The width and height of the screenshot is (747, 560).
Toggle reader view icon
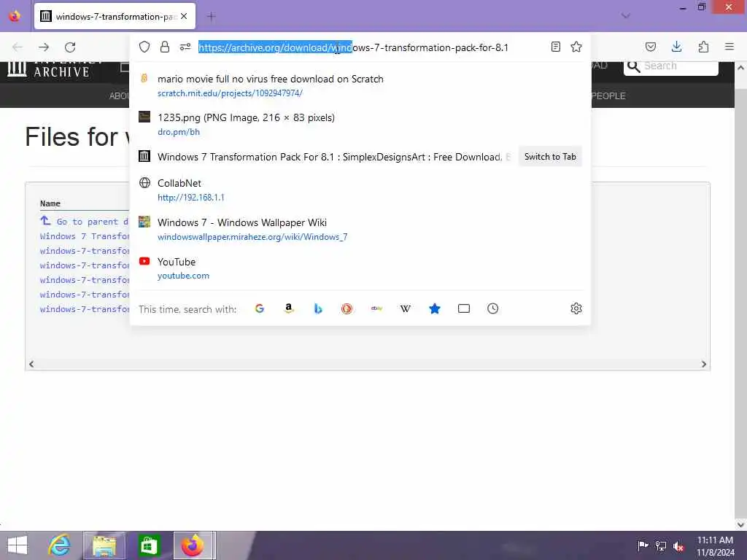tap(555, 47)
